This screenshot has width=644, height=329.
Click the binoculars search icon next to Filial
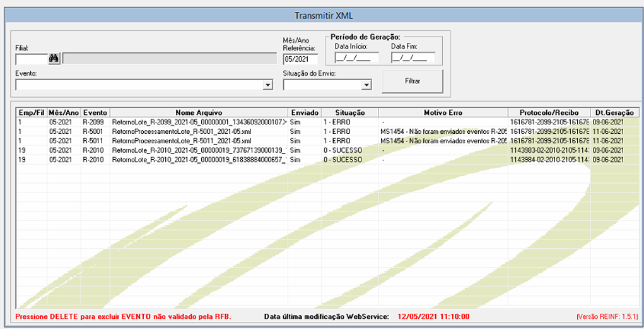54,58
